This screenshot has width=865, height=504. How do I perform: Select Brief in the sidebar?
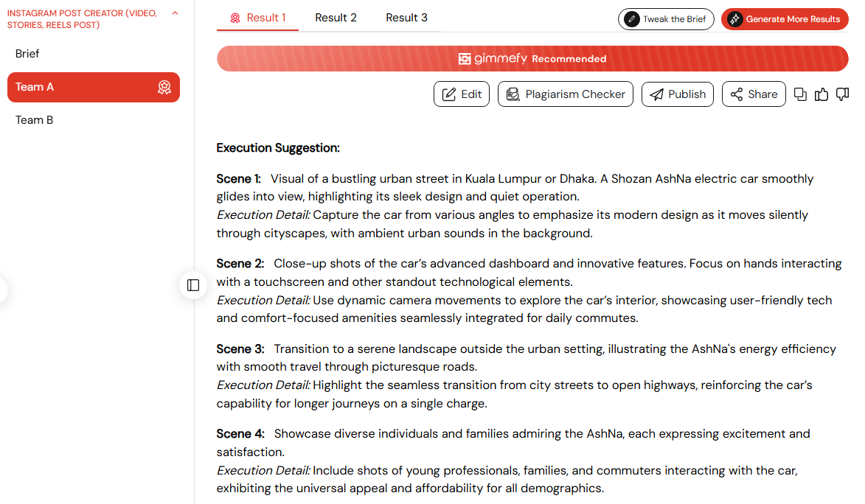(27, 54)
